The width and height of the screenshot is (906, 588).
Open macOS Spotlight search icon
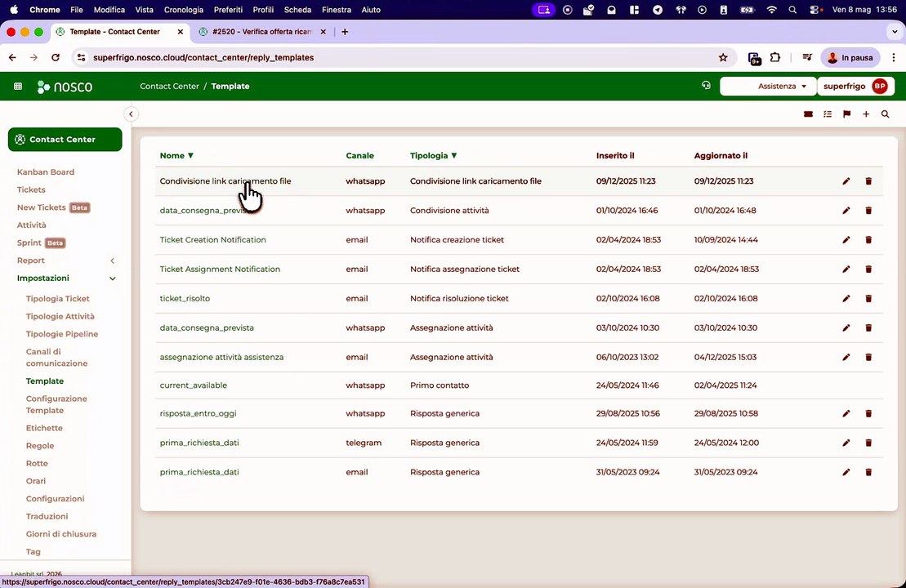[x=792, y=10]
